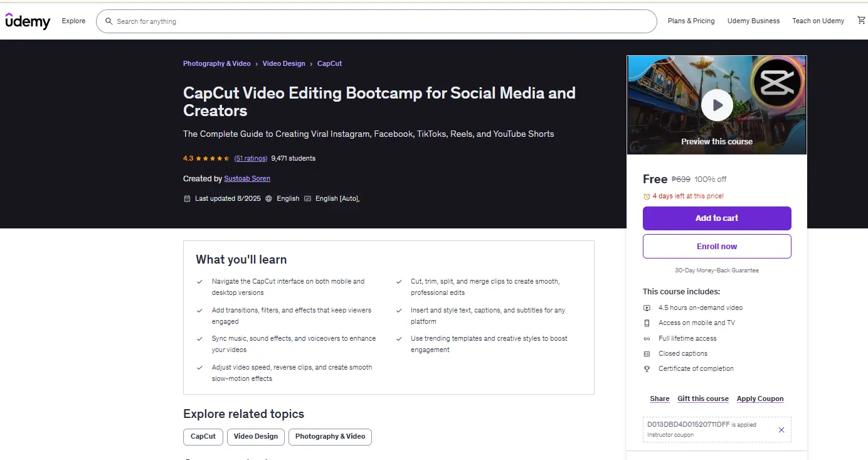Click the course title heading
This screenshot has width=868, height=460.
(x=379, y=102)
